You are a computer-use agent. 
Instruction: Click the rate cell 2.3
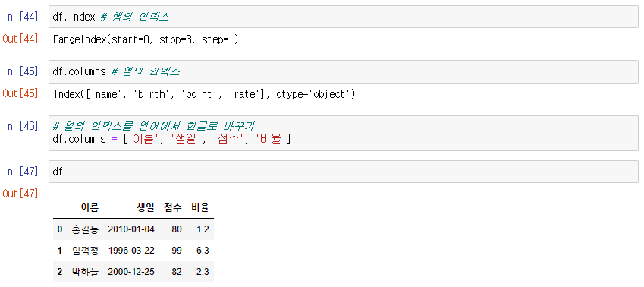coord(203,272)
